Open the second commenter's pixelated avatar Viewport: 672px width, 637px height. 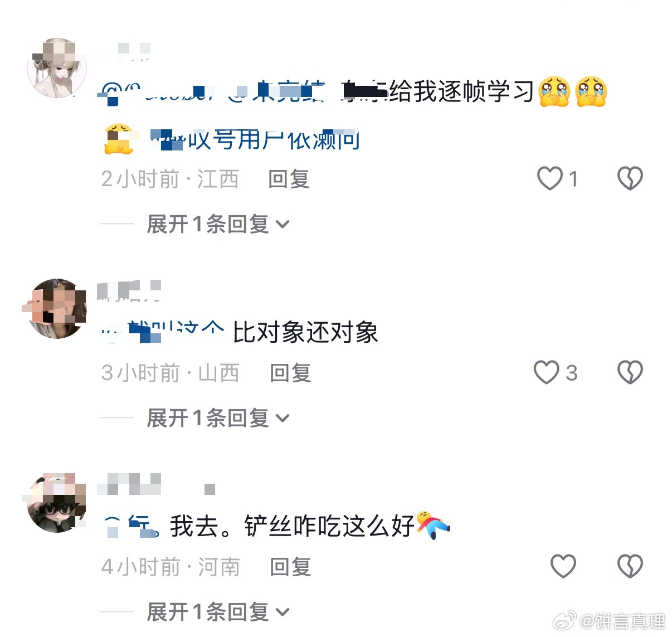(x=57, y=309)
